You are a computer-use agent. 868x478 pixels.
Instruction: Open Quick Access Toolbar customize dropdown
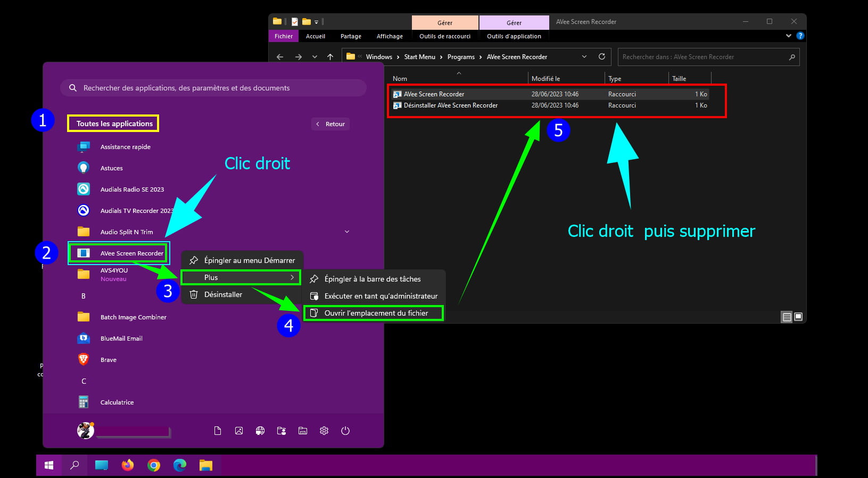click(316, 22)
